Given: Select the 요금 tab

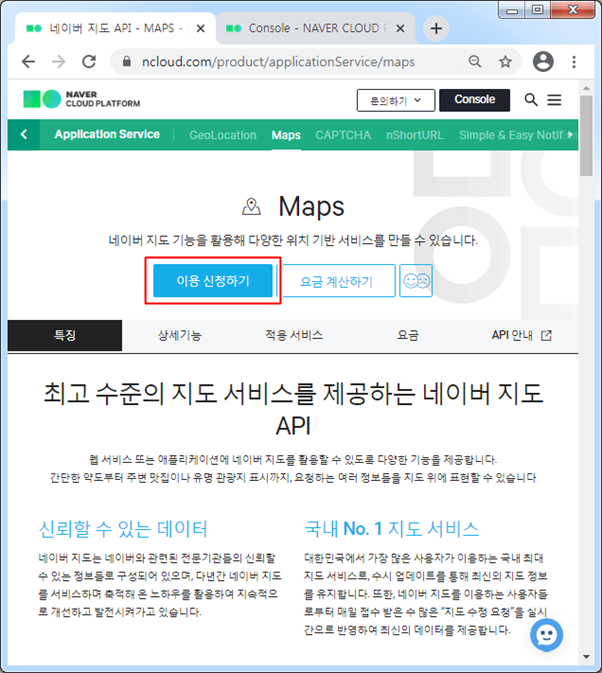Looking at the screenshot, I should click(x=407, y=335).
